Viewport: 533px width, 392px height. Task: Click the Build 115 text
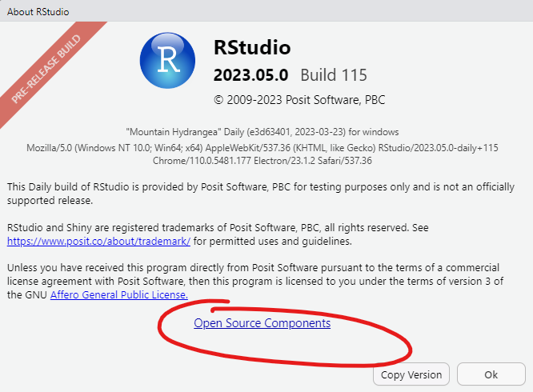click(x=334, y=75)
